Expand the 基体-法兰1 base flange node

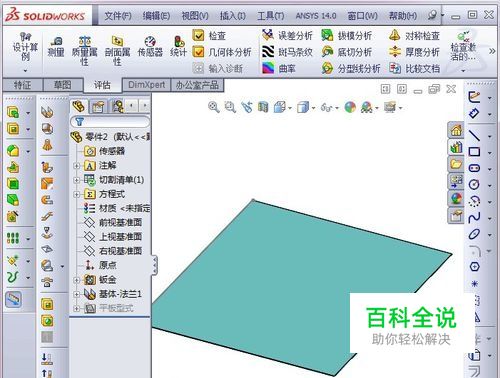point(77,294)
